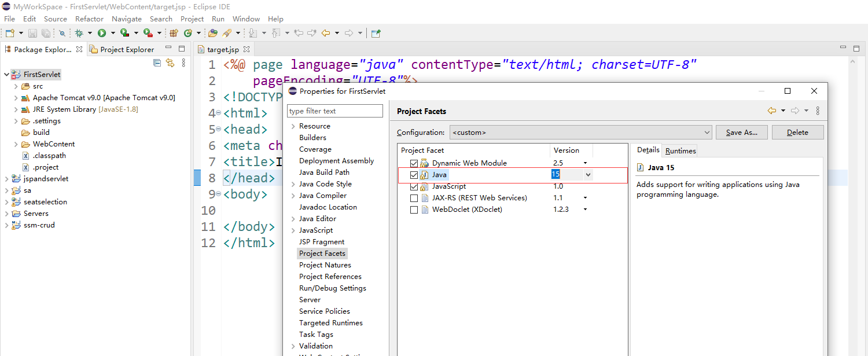This screenshot has height=356, width=868.
Task: Open the Refactor menu
Action: 89,19
